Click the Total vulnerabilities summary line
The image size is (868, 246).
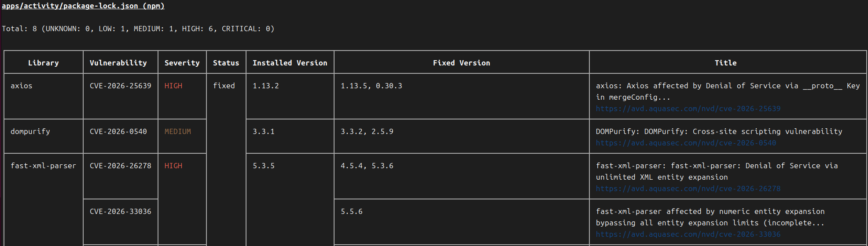tap(138, 29)
